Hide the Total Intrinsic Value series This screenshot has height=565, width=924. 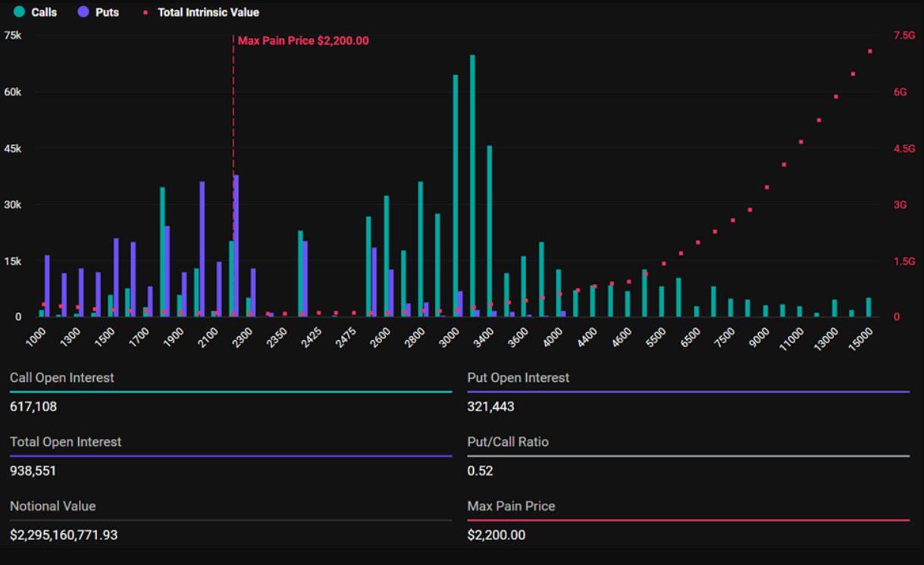(208, 13)
